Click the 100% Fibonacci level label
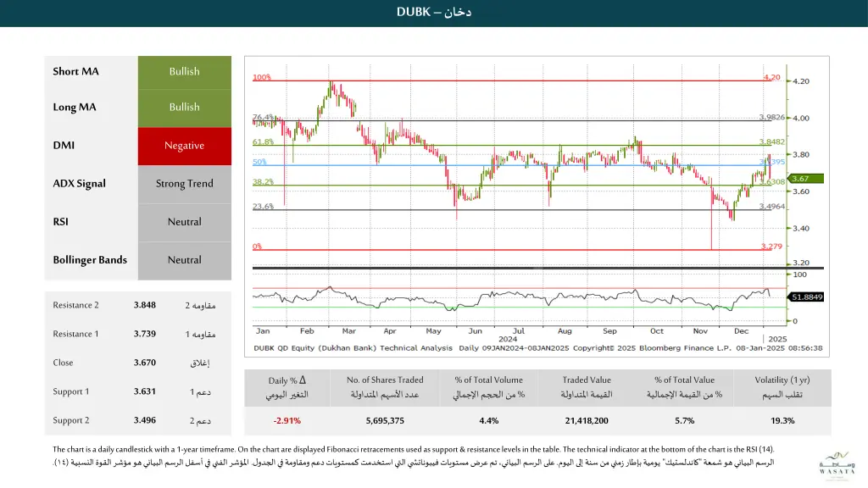Image resolution: width=868 pixels, height=488 pixels. click(262, 77)
